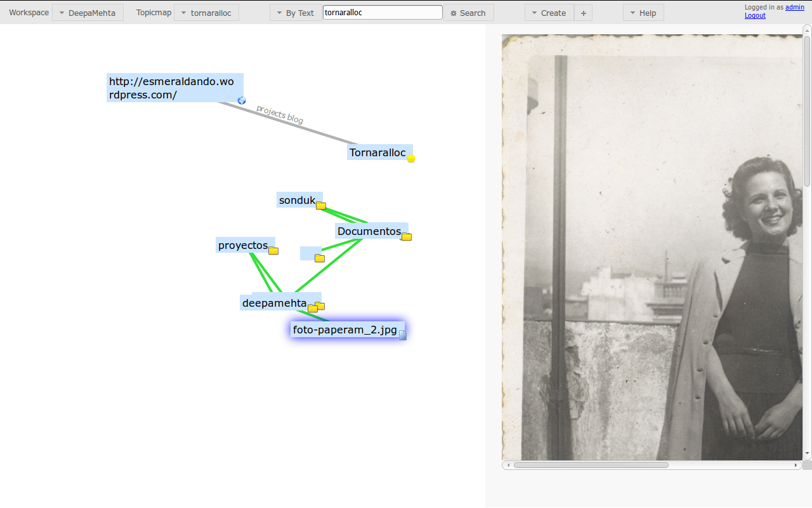Click the plus button next to Create

(x=584, y=13)
